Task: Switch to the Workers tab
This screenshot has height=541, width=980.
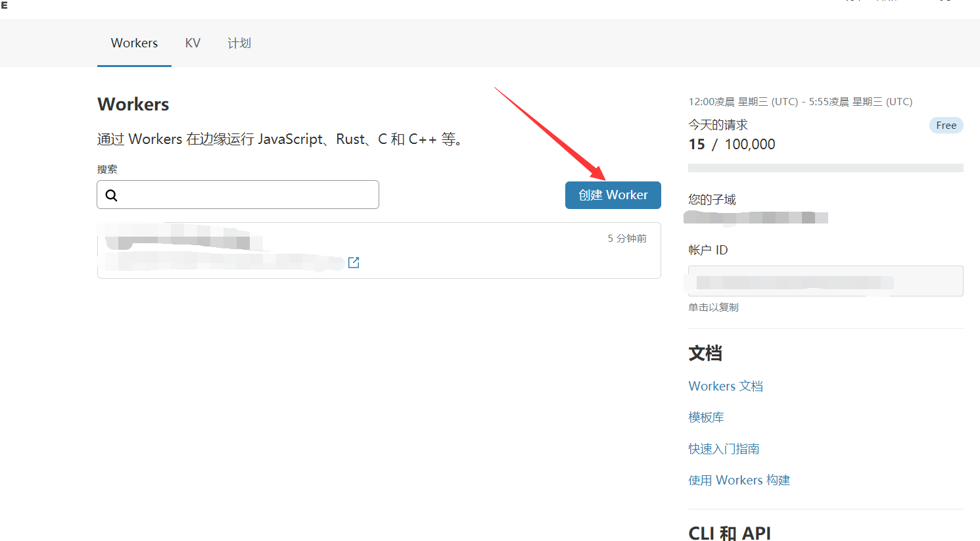Action: [x=134, y=43]
